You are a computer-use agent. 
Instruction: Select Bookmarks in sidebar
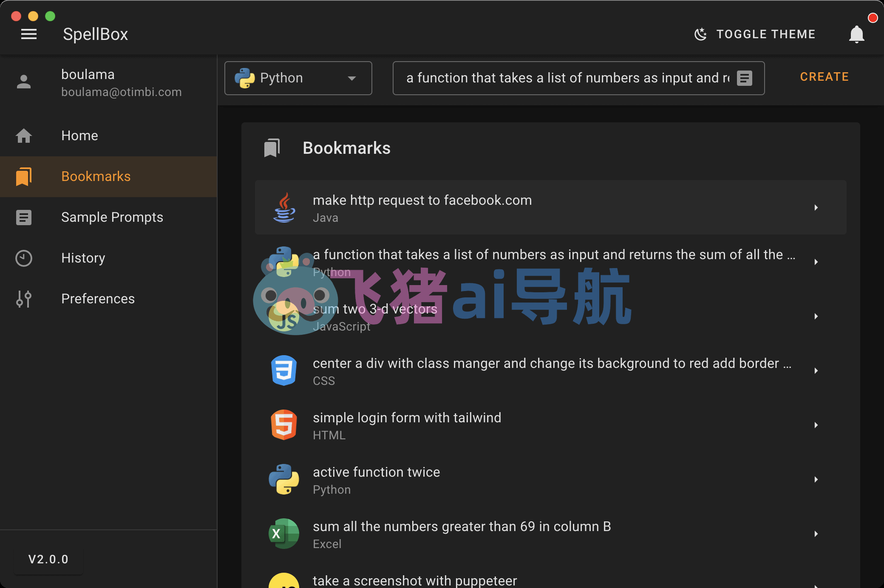point(108,176)
